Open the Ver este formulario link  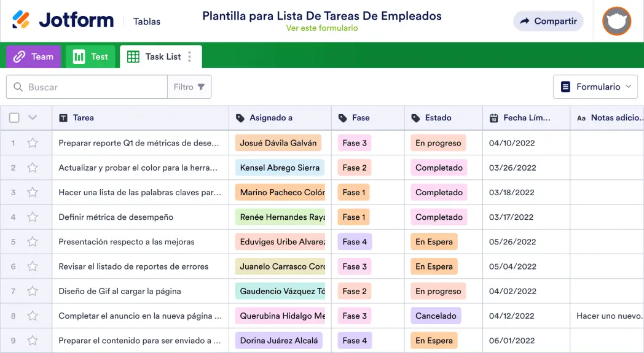click(x=322, y=28)
